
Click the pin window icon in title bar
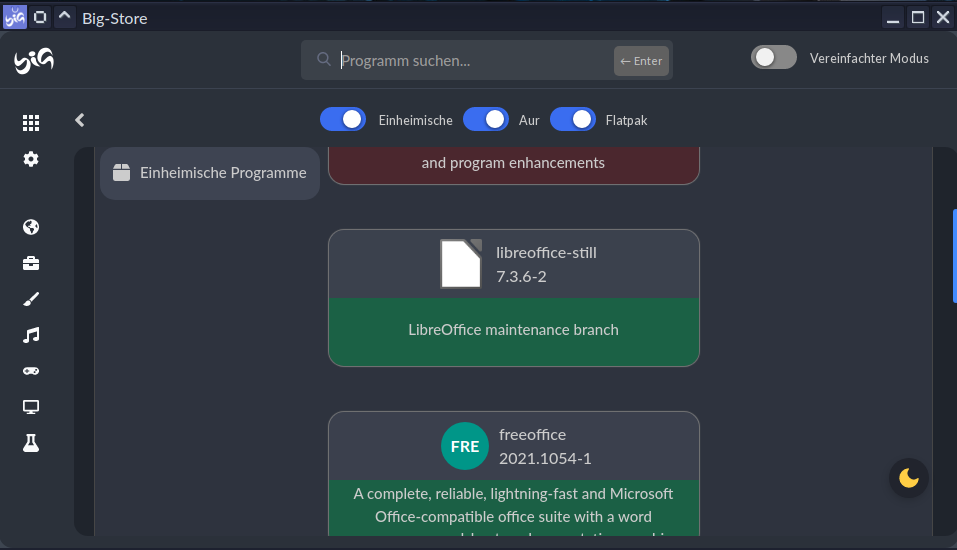click(40, 18)
